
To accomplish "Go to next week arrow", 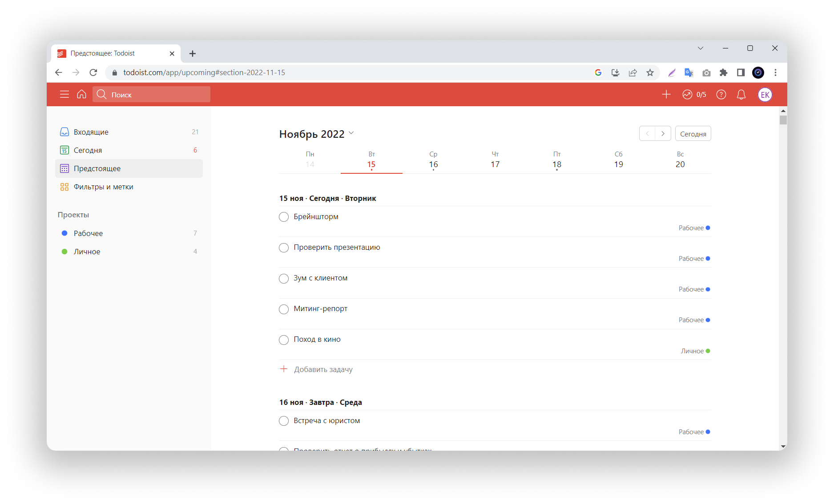I will click(663, 133).
